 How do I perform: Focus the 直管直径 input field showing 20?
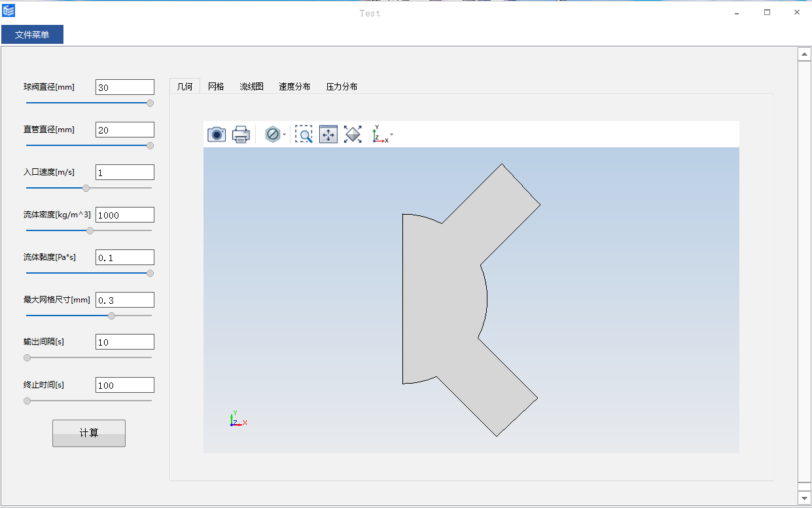pos(125,130)
